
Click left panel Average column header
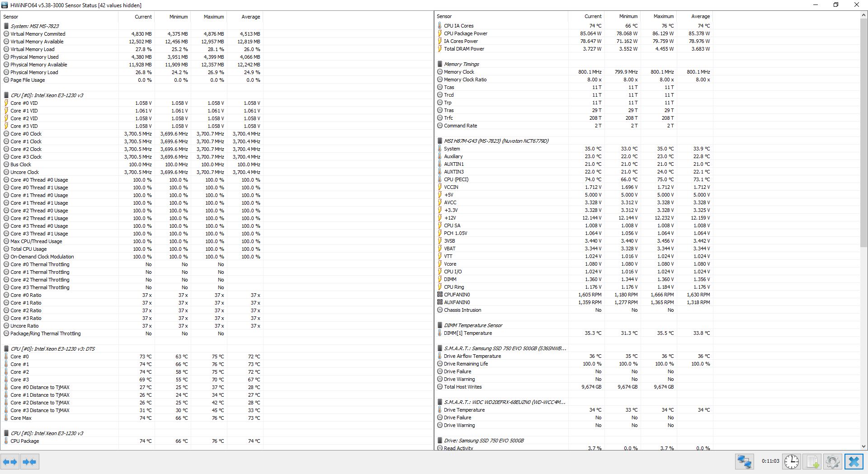point(245,17)
